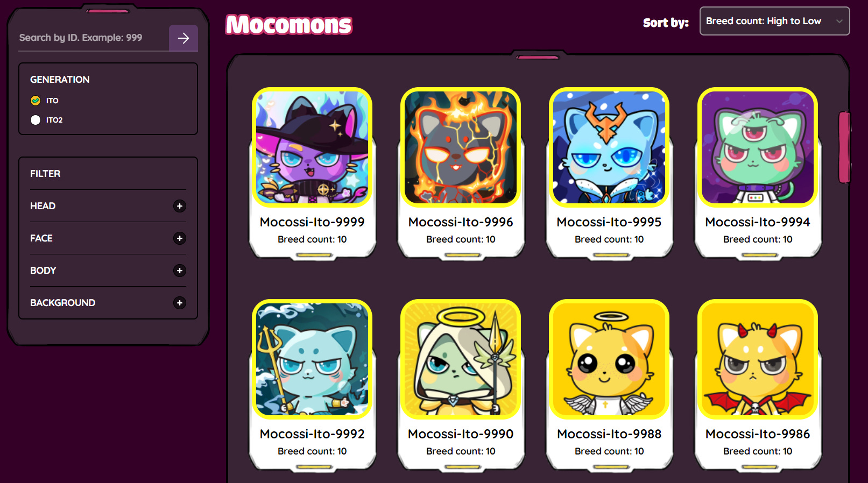Open Mocossi-Ito-9999 witch cat image

coord(312,147)
